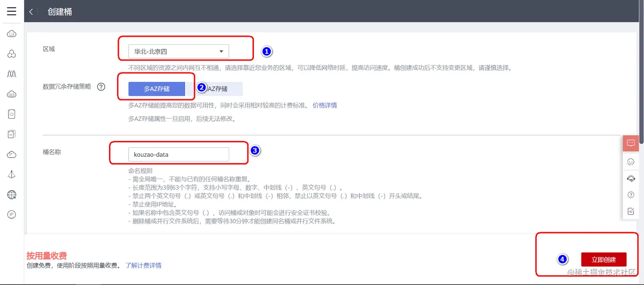Open the cloud server sidebar icon
This screenshot has height=285, width=644.
[x=12, y=34]
